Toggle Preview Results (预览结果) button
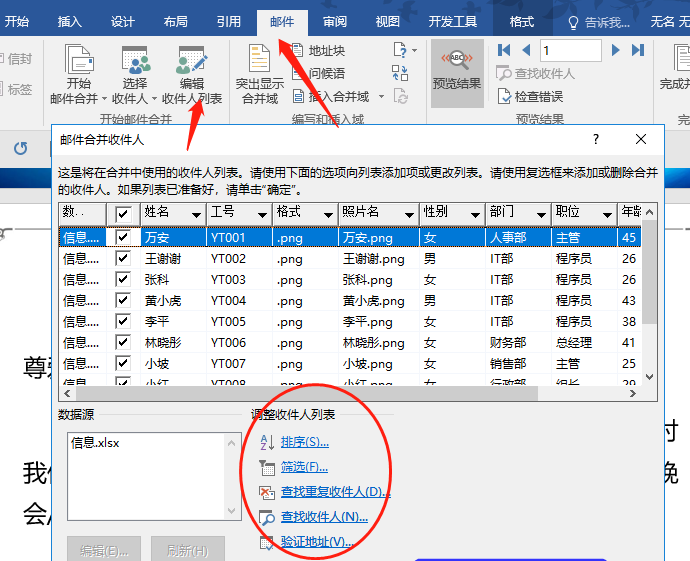 (x=457, y=73)
